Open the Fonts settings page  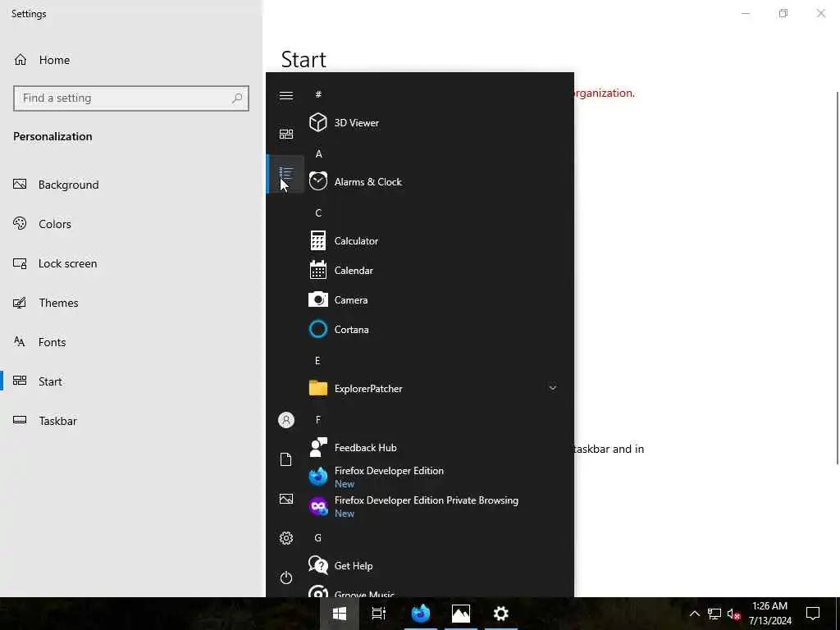click(x=131, y=342)
